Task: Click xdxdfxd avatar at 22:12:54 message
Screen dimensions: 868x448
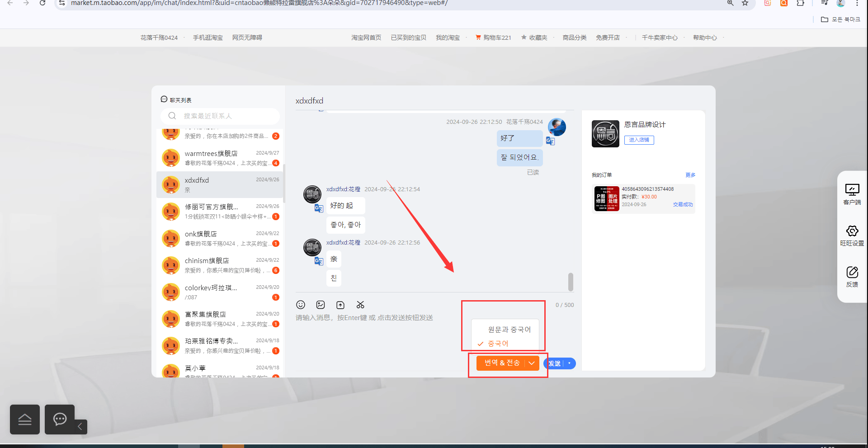Action: (x=312, y=194)
